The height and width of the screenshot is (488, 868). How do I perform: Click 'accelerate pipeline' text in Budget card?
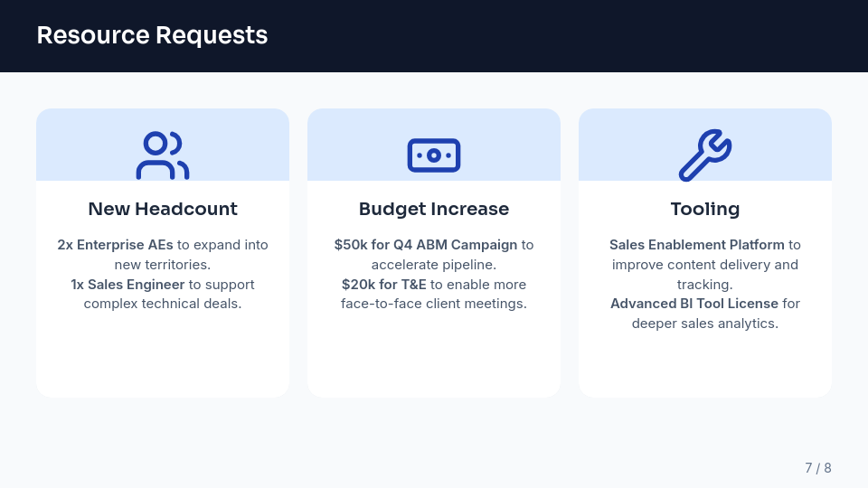point(434,265)
